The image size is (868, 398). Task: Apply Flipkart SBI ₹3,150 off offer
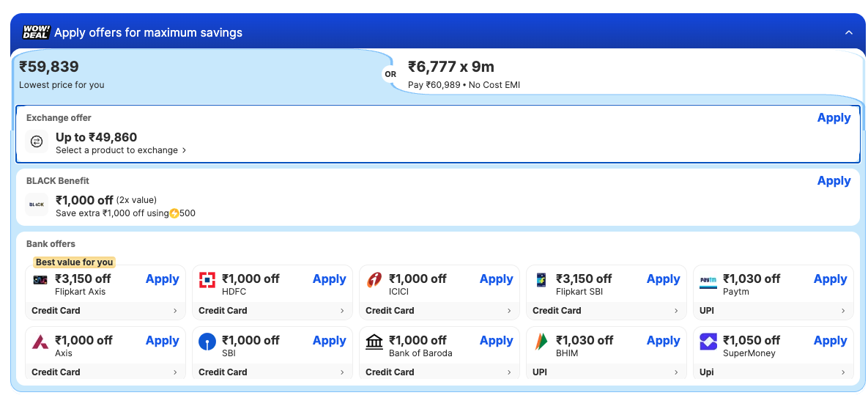click(663, 279)
